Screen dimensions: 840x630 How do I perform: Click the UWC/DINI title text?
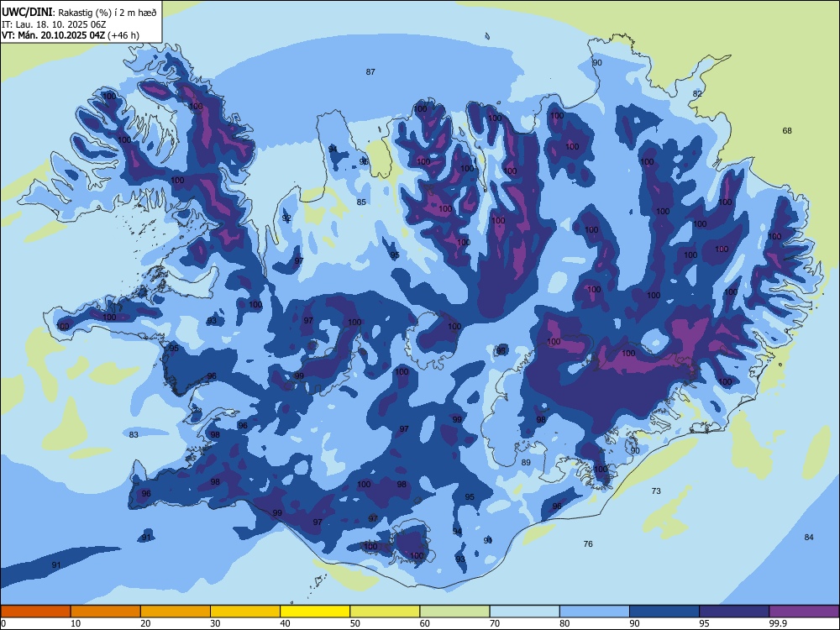(x=27, y=13)
